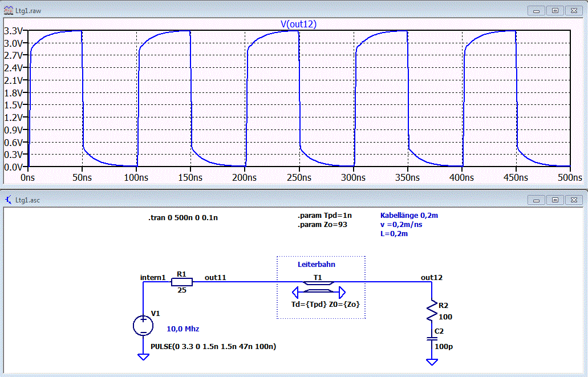The height and width of the screenshot is (377, 588).
Task: Click the intern1 net label
Action: pyautogui.click(x=153, y=278)
